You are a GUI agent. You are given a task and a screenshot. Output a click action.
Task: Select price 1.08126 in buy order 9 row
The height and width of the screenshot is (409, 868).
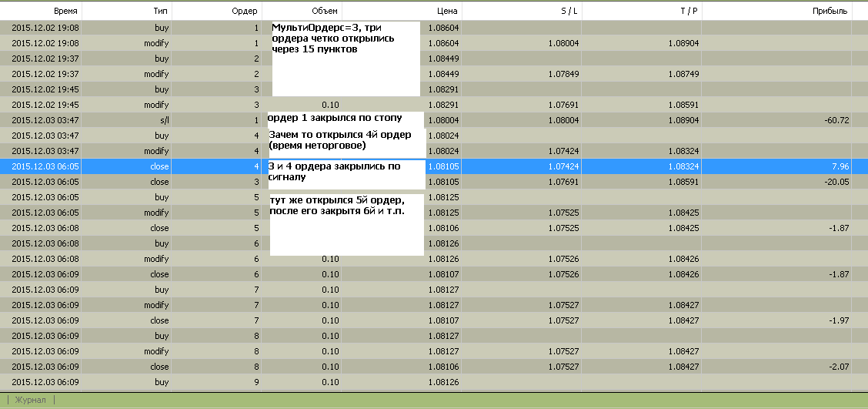[445, 382]
